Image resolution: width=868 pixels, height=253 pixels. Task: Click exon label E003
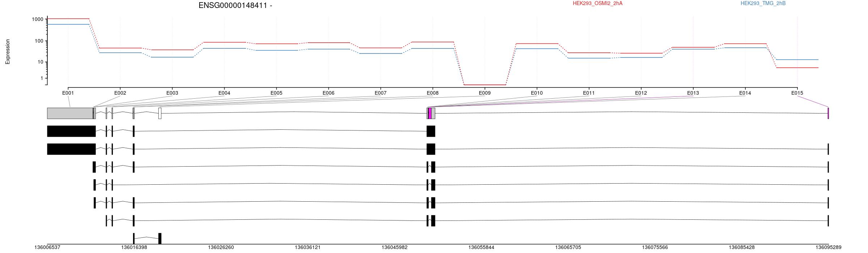click(172, 93)
